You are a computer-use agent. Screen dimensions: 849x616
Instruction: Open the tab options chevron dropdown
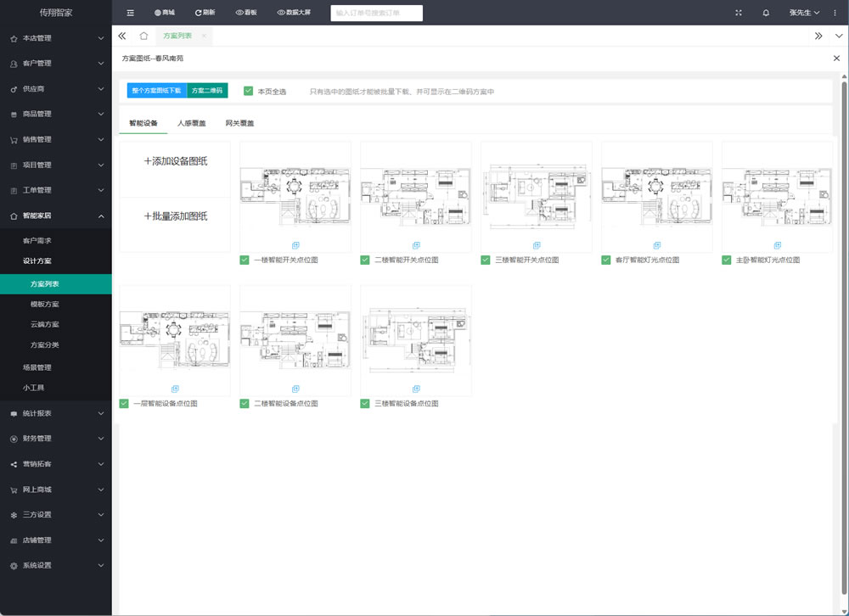click(x=839, y=36)
